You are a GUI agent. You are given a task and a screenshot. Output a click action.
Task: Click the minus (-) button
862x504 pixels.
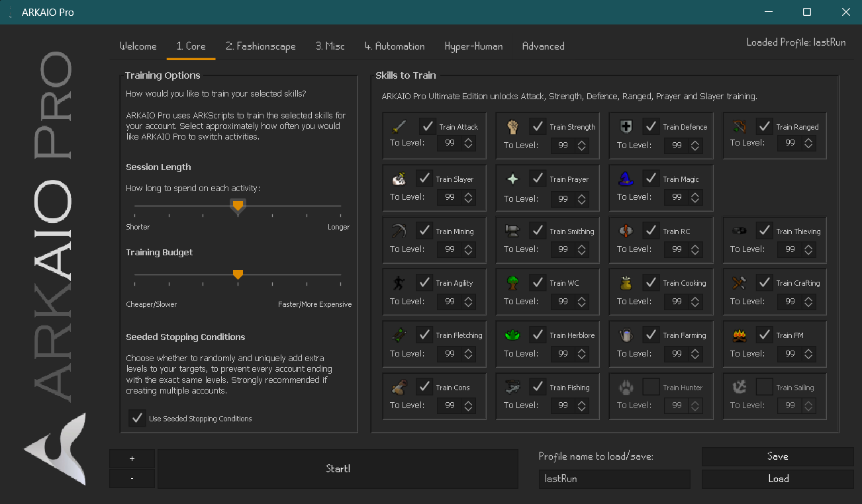point(132,478)
